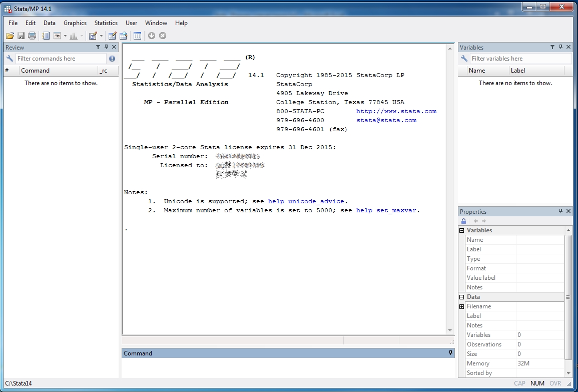578x392 pixels.
Task: Click the Command input area
Action: pos(288,367)
